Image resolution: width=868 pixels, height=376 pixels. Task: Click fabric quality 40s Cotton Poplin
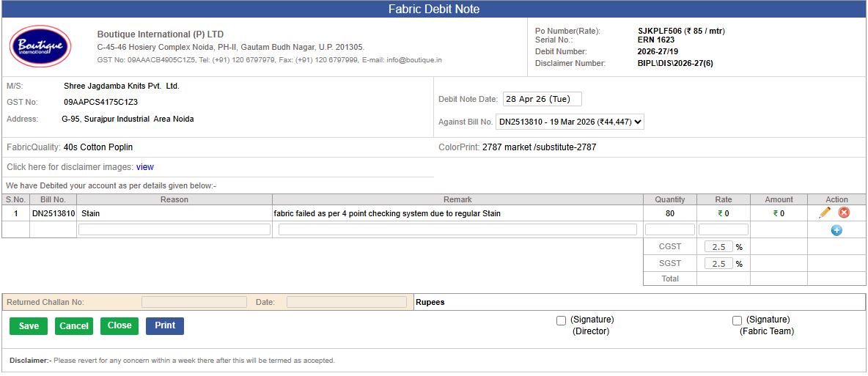point(98,147)
